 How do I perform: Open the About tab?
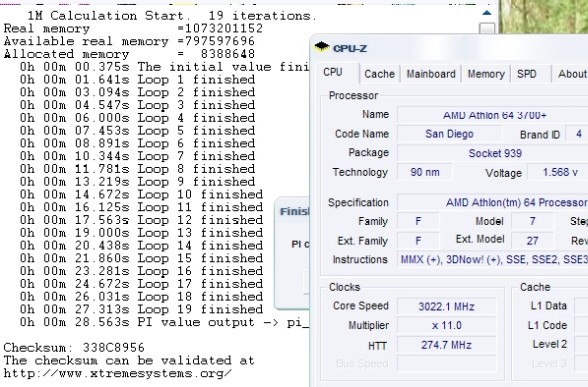pos(572,74)
